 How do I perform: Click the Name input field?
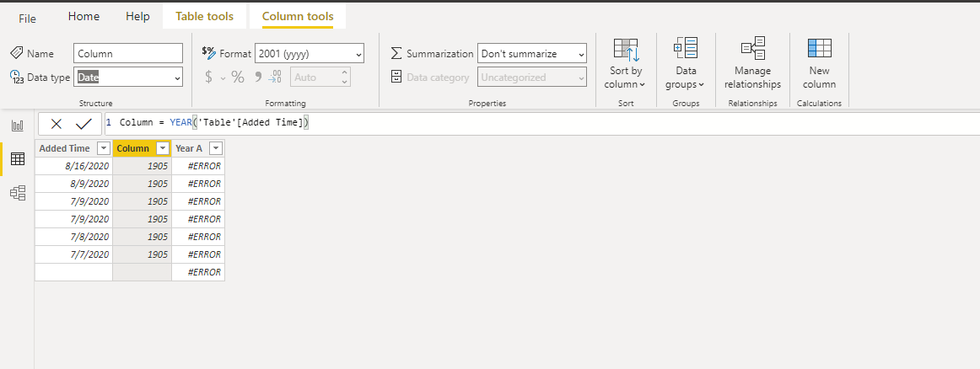tap(128, 53)
